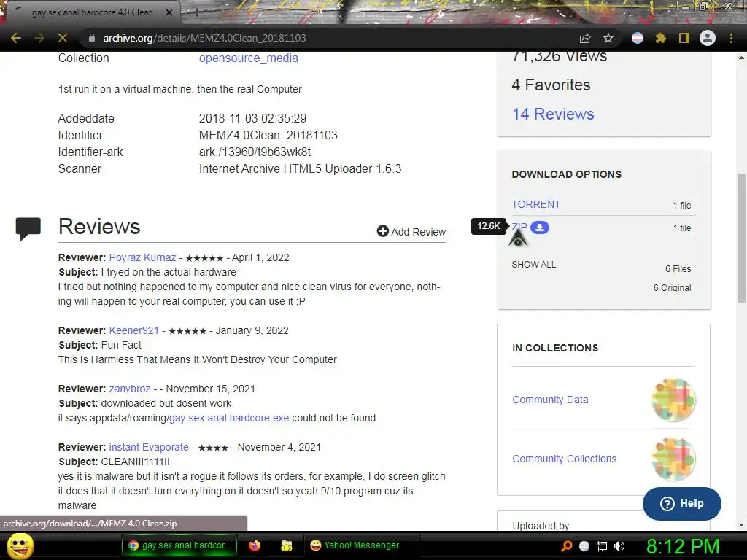This screenshot has height=560, width=747.
Task: Open reviewer Poyraz Kurnaz profile
Action: click(142, 257)
